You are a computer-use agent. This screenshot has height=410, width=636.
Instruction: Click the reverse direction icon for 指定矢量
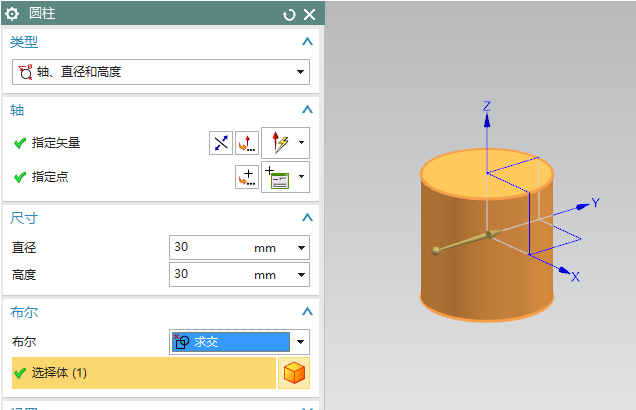(220, 143)
